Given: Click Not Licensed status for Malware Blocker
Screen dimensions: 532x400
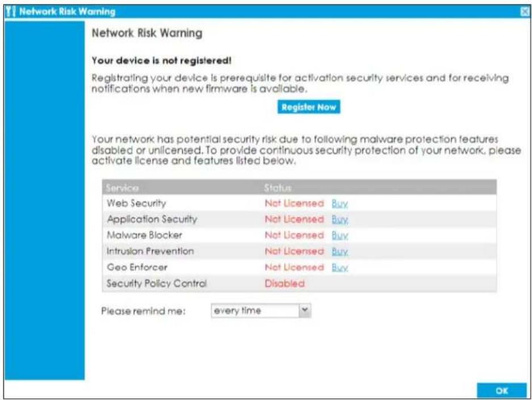Looking at the screenshot, I should pos(294,235).
